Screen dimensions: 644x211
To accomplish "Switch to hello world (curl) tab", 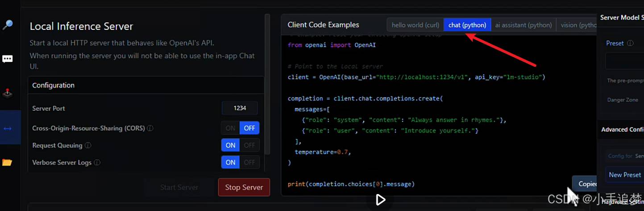I will (415, 25).
